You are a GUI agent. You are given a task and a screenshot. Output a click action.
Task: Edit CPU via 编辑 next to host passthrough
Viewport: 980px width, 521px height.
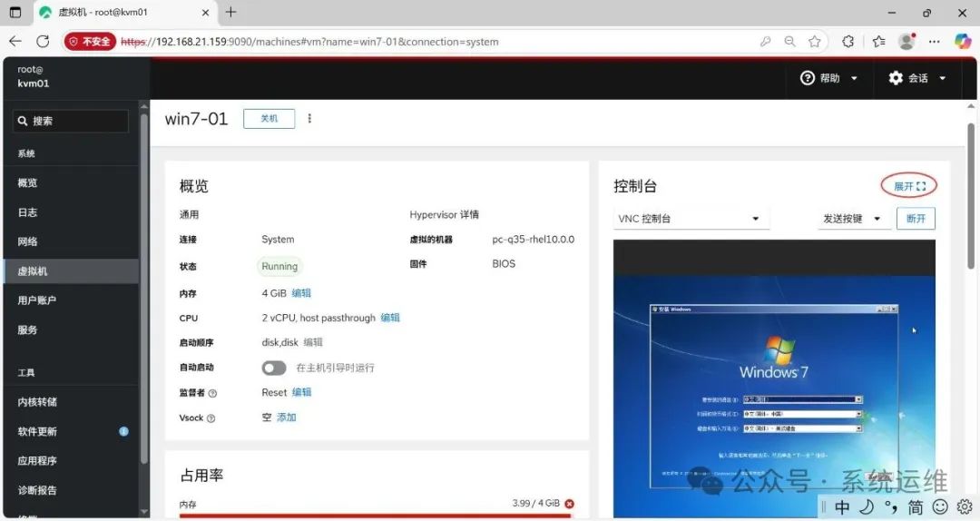390,318
